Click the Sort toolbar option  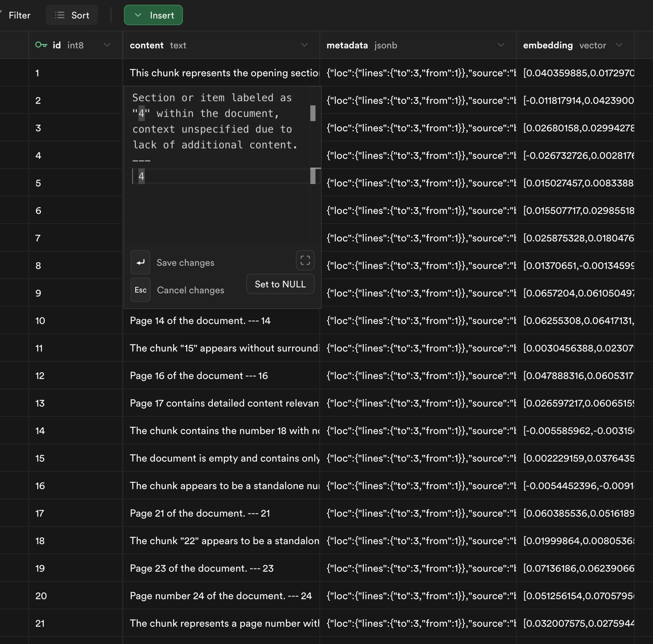[x=72, y=15]
